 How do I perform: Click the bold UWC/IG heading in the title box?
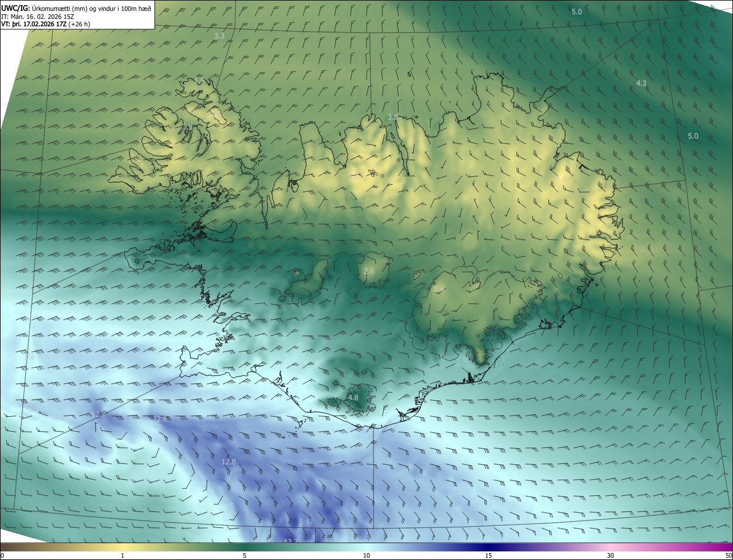tap(15, 7)
